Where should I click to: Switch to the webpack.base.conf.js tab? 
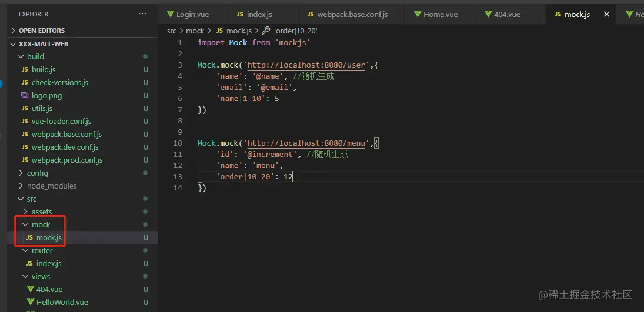pyautogui.click(x=351, y=14)
